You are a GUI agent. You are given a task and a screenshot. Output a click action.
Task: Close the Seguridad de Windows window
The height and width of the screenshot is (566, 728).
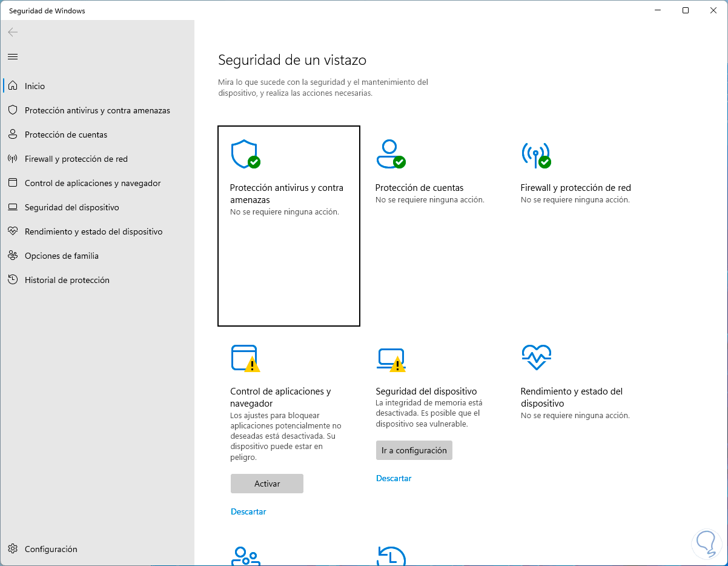click(713, 10)
